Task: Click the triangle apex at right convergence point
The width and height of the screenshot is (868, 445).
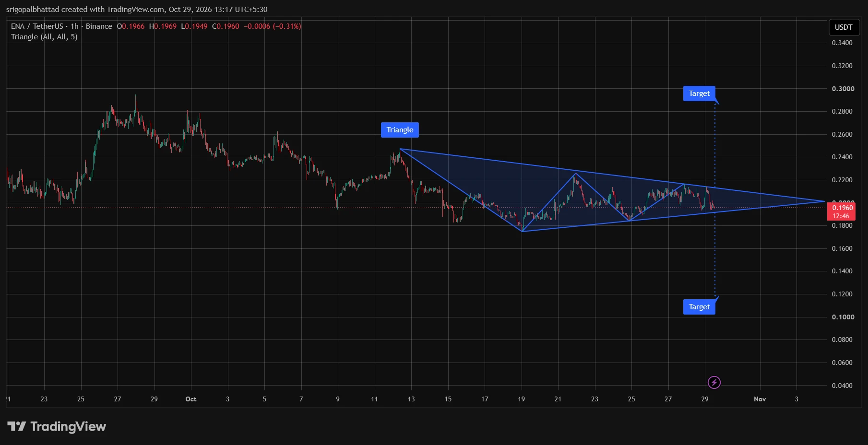Action: click(x=824, y=201)
